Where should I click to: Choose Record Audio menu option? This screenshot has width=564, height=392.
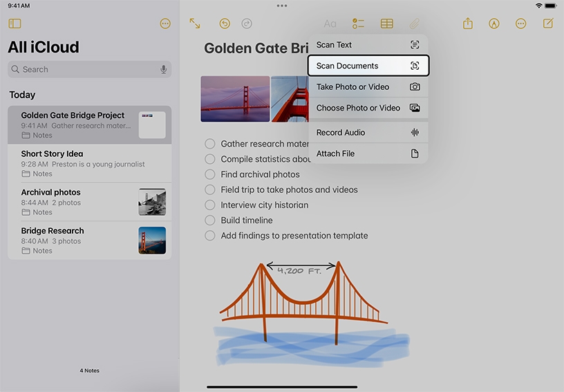(x=368, y=132)
